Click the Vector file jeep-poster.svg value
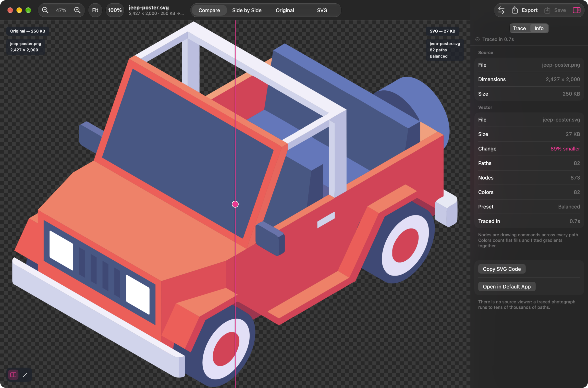 click(561, 120)
